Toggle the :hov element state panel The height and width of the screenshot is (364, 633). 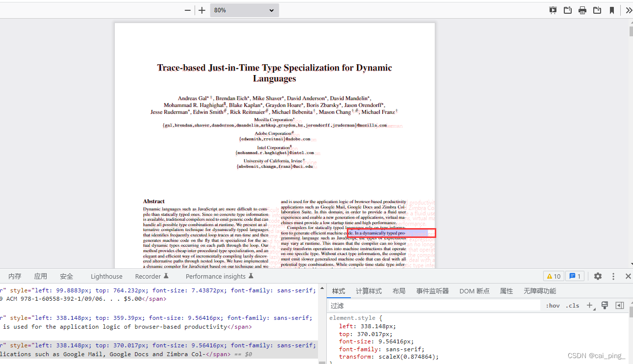[x=552, y=305]
